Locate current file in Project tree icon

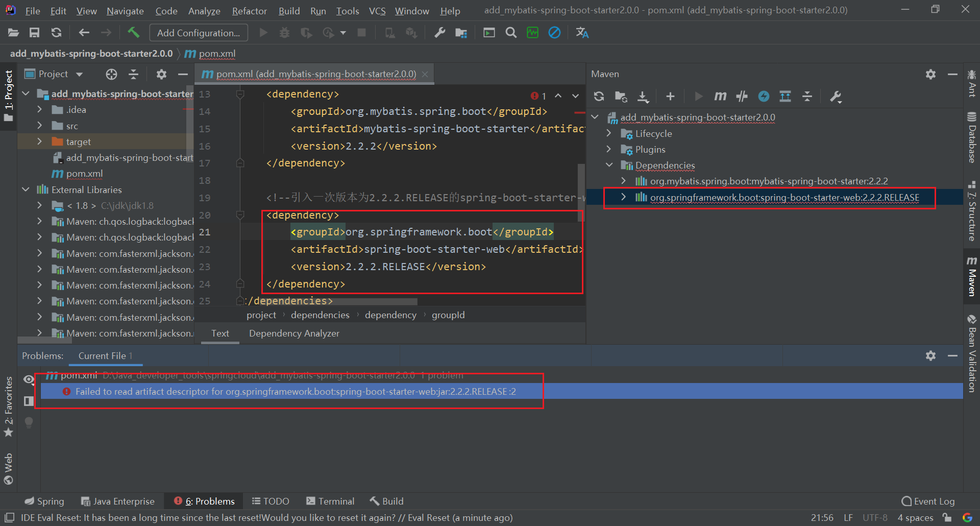click(111, 75)
